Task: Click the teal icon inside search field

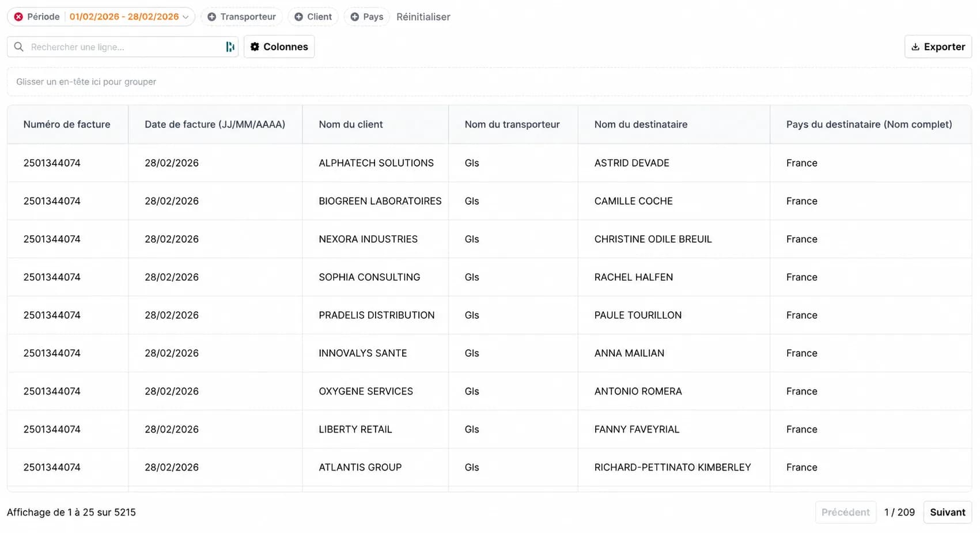Action: [230, 47]
